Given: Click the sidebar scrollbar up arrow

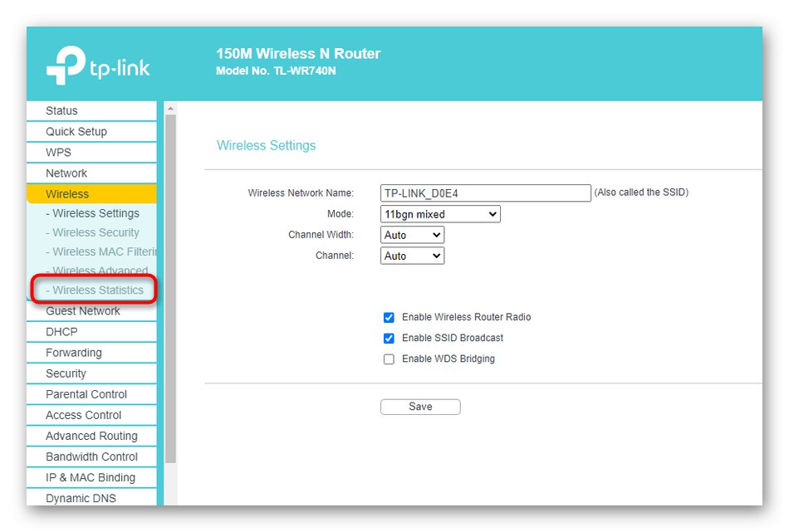Looking at the screenshot, I should point(170,108).
